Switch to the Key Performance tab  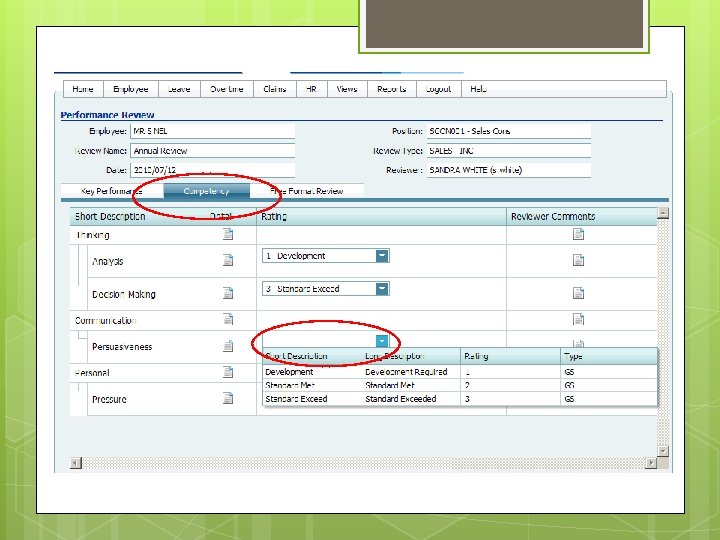112,191
